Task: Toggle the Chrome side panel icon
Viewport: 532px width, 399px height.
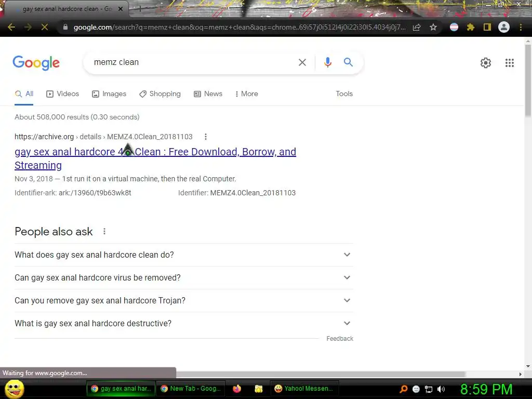Action: coord(487,27)
